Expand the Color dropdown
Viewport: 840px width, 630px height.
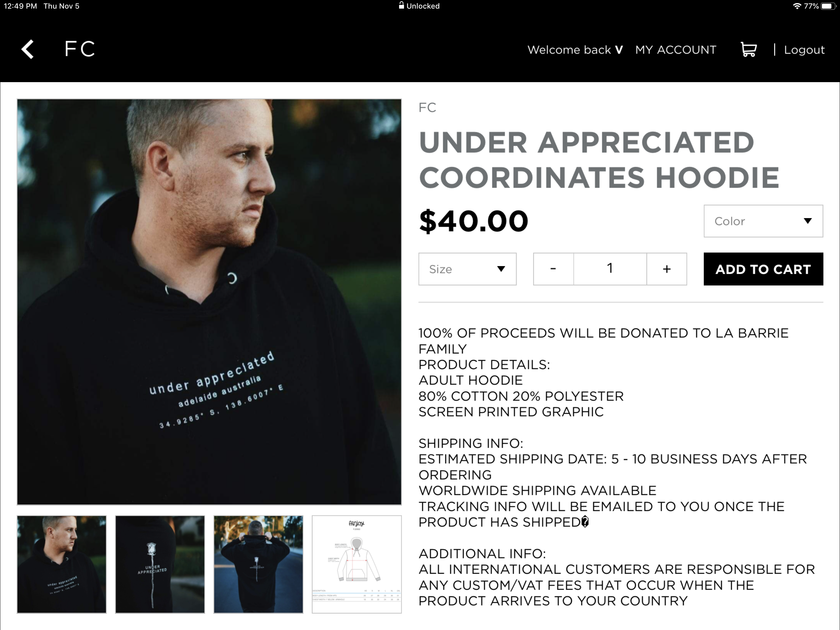763,221
